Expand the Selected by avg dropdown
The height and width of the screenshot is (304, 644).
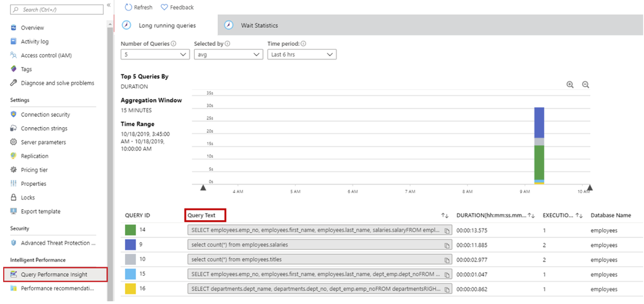(x=228, y=54)
